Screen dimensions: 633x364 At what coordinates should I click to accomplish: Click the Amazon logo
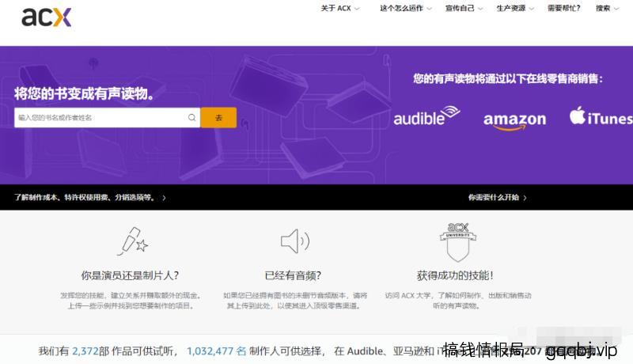(515, 120)
